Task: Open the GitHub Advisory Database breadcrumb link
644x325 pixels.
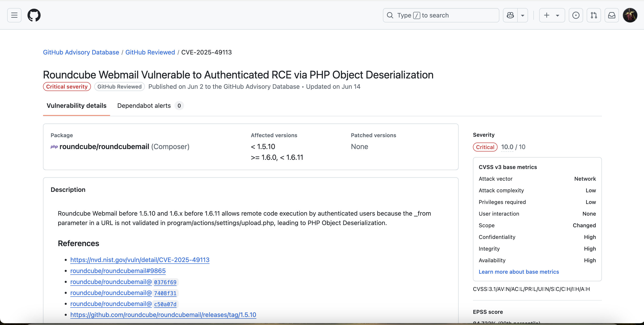Action: (81, 52)
